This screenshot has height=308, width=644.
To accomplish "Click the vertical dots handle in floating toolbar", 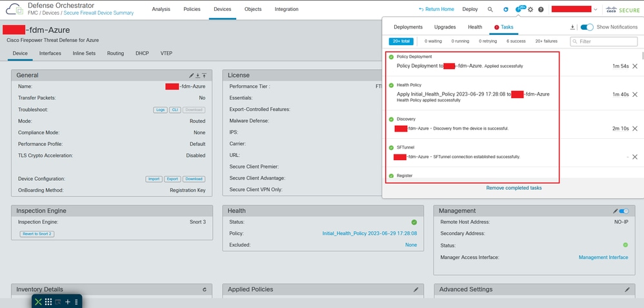I will point(76,302).
